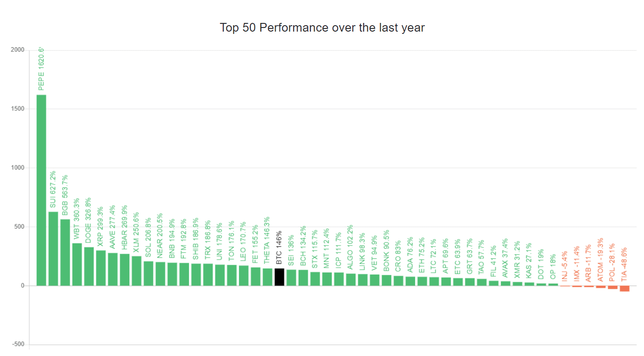Click the red POL bar
Image resolution: width=644 pixels, height=356 pixels.
pyautogui.click(x=613, y=287)
